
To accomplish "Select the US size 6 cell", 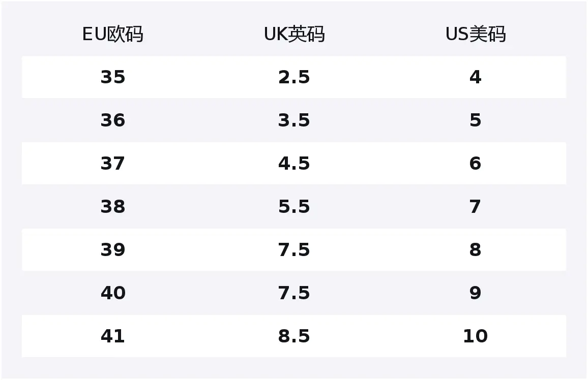I will click(475, 164).
